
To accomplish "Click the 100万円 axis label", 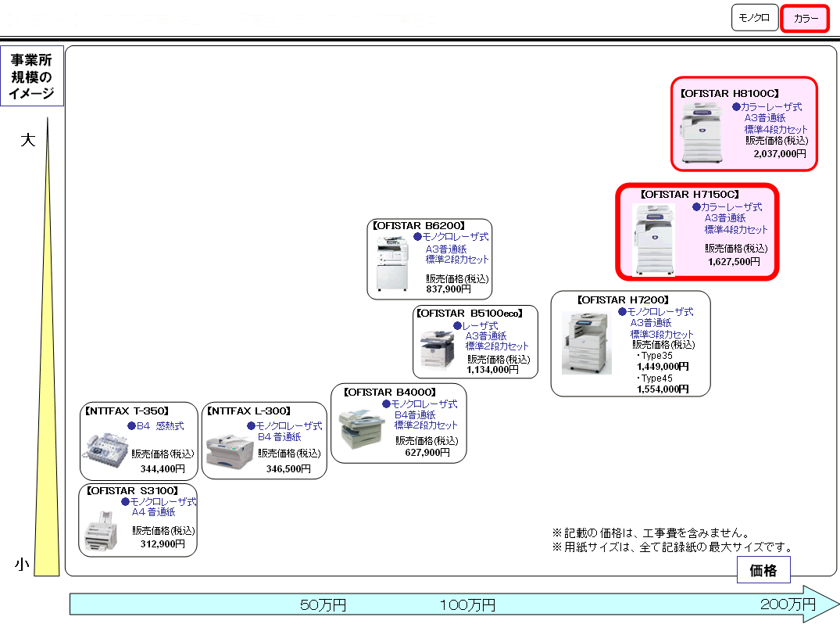I will tap(468, 605).
